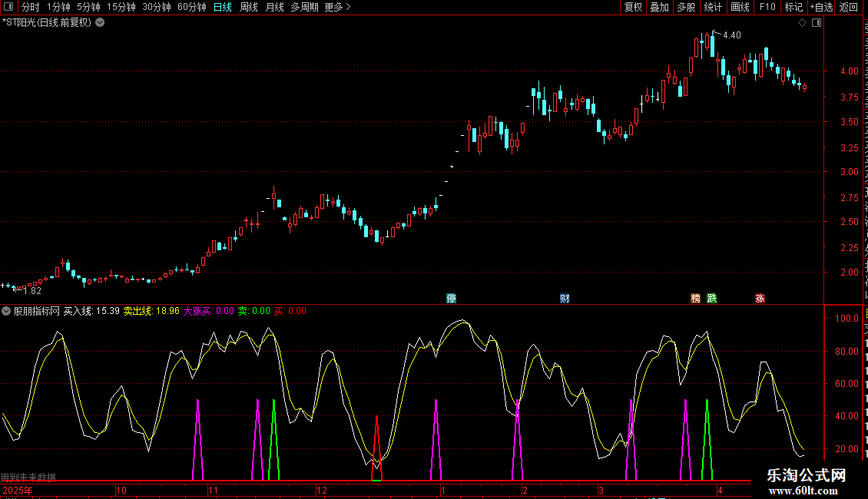Click green 卖: 0.00 indicator value

coord(254,311)
